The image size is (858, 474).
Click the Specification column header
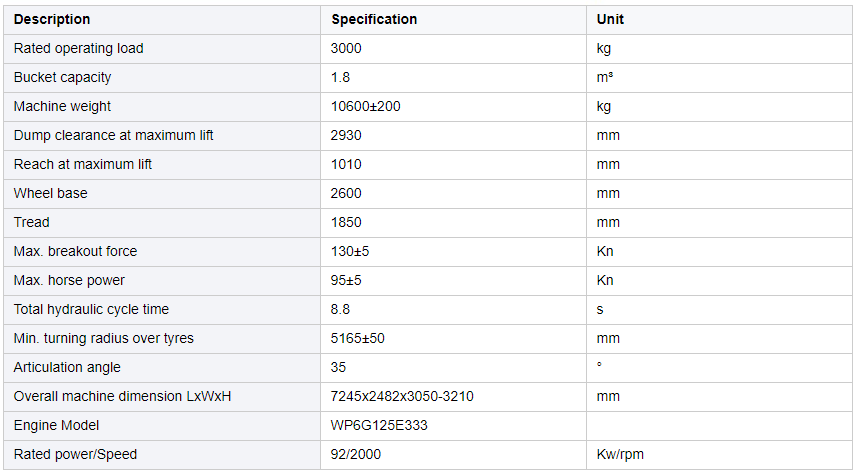click(374, 20)
